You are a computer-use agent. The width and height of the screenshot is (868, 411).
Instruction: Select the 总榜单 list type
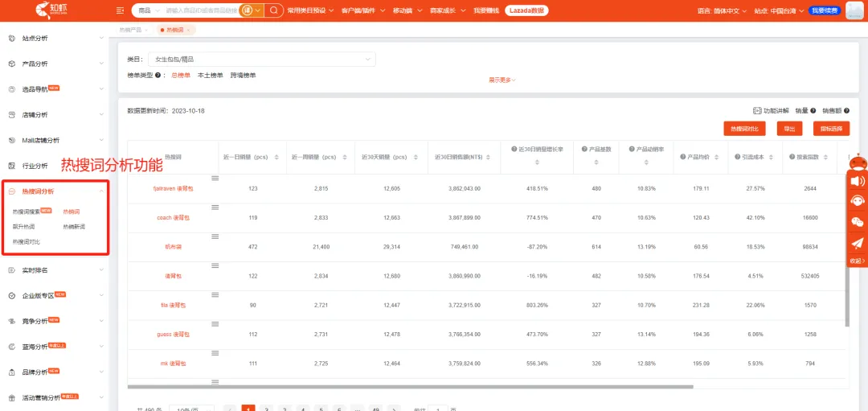(x=181, y=76)
